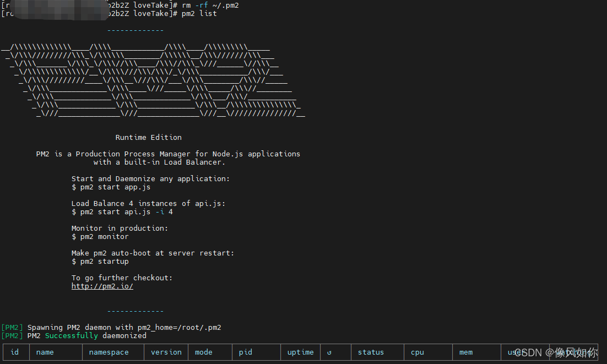This screenshot has height=364, width=607.
Task: Click the uptime column header
Action: click(x=300, y=352)
